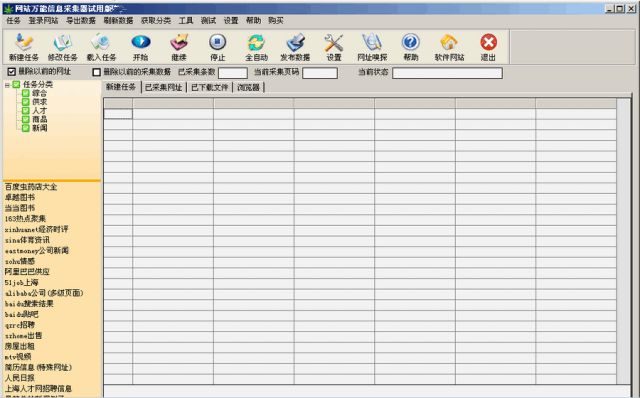Click the 新建任务 (New Task) toolbar icon

coord(24,42)
